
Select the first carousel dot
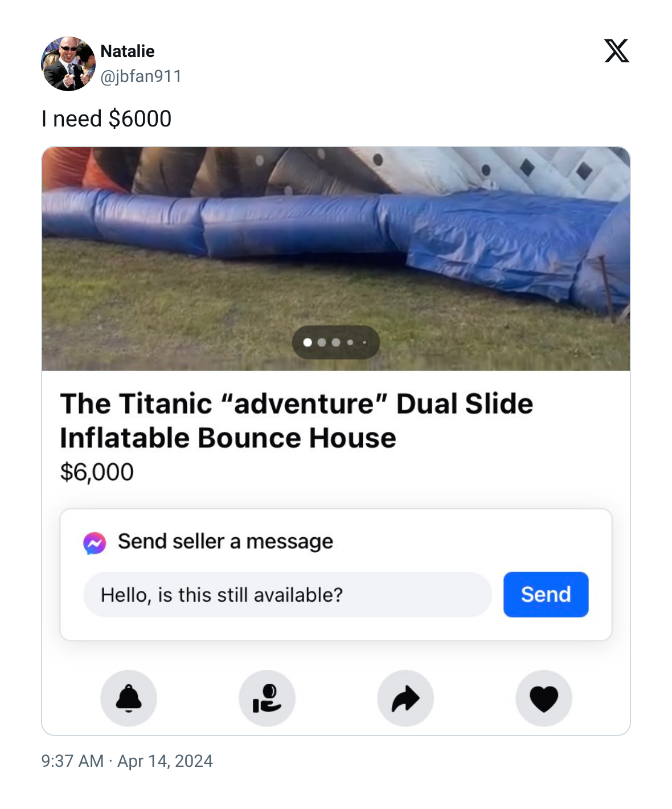[x=308, y=342]
